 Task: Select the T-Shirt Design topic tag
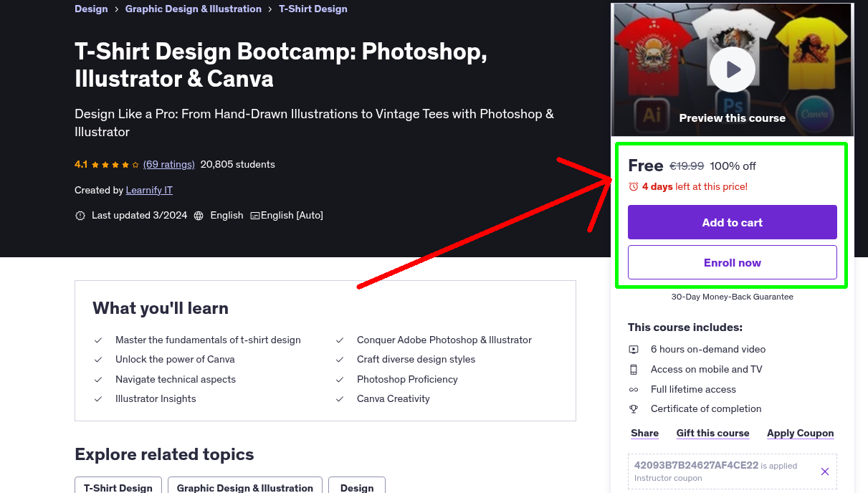click(118, 487)
